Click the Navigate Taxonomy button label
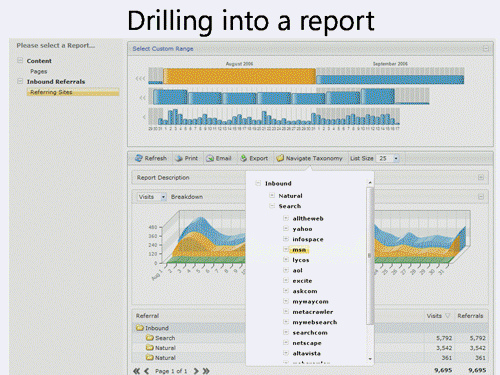Screen dimensions: 500x375 [314, 158]
